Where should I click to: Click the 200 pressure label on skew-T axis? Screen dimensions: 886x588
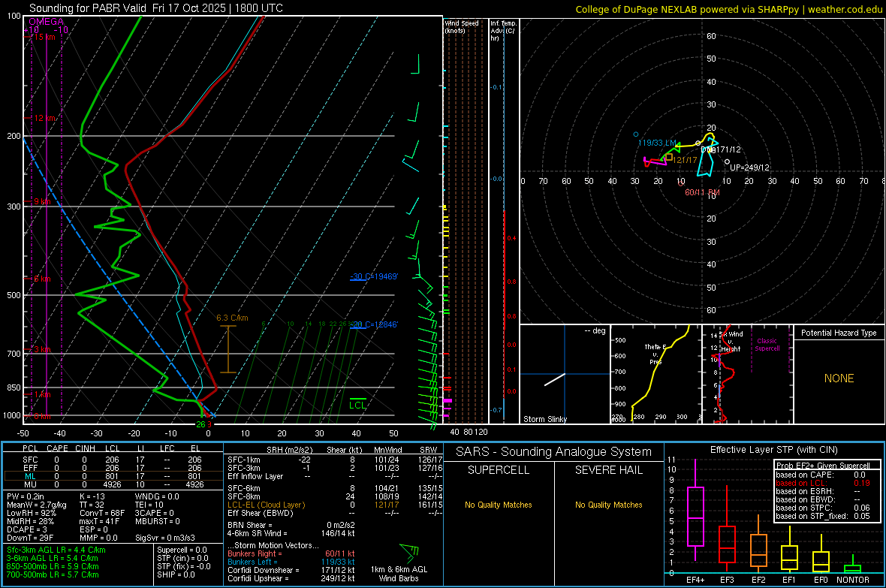tap(14, 136)
